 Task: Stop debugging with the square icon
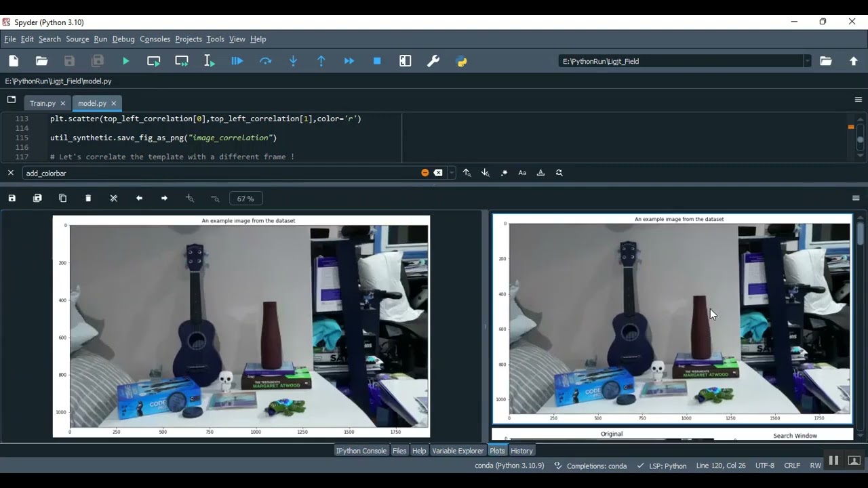click(x=377, y=61)
